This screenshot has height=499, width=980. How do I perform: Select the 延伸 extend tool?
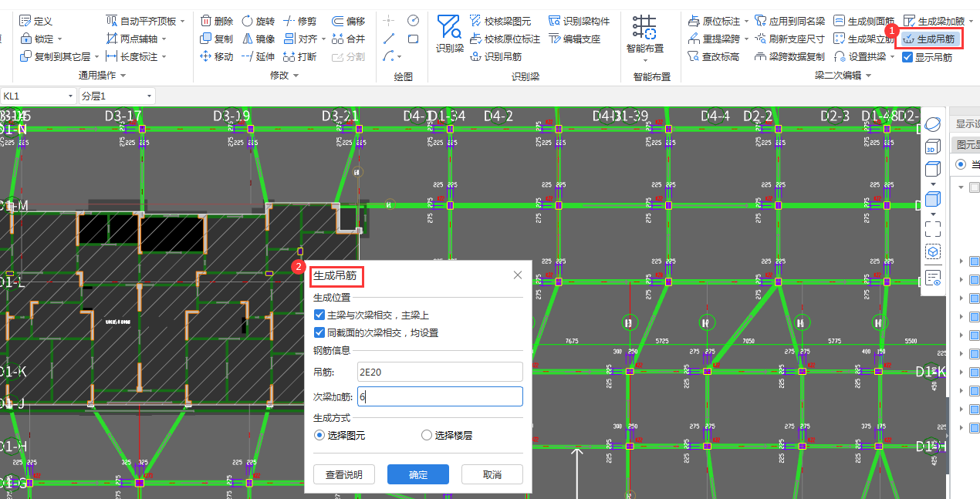tap(258, 56)
